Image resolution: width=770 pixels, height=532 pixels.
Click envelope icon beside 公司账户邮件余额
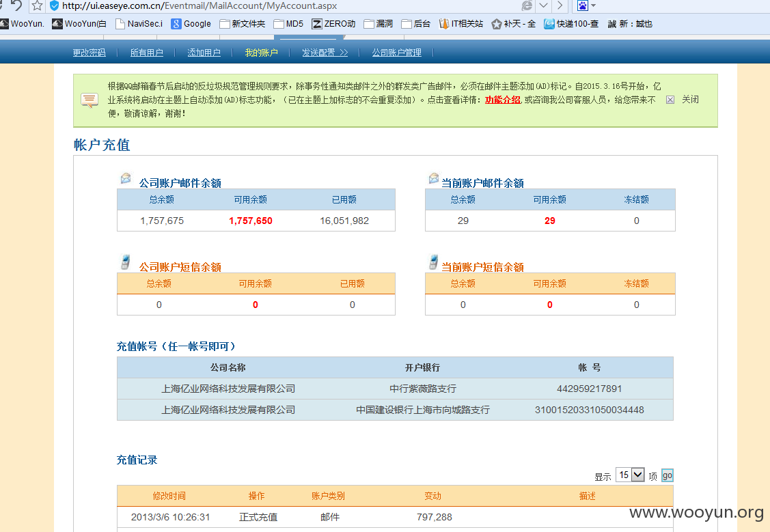point(126,178)
